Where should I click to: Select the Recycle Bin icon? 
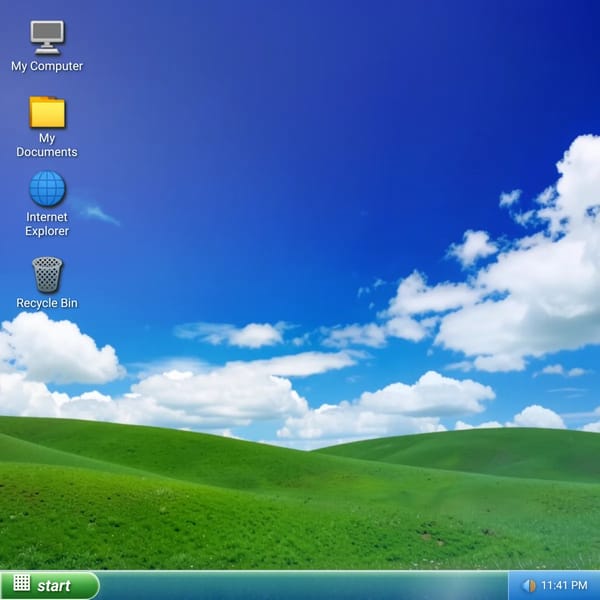[x=47, y=274]
